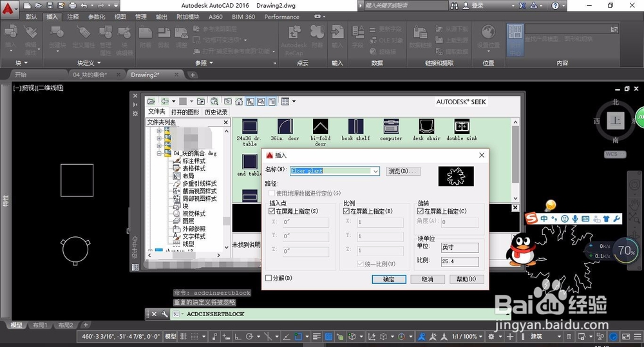Click the ViewCube top face

615,120
